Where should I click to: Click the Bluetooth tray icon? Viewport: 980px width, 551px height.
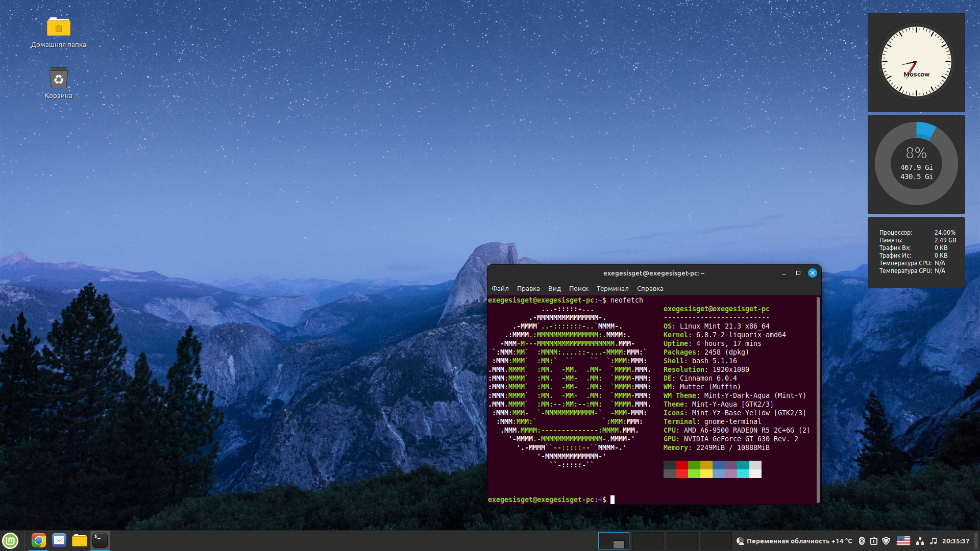pyautogui.click(x=862, y=541)
